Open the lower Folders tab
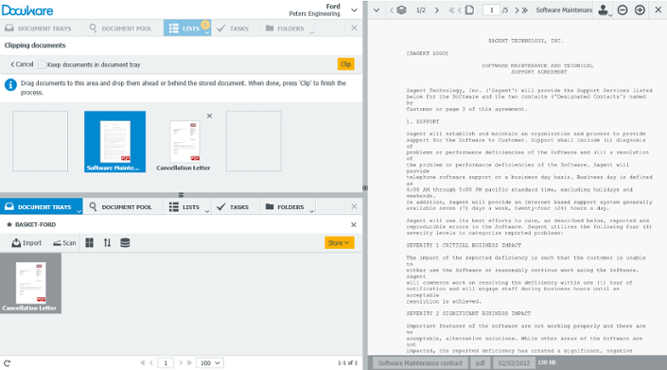 point(285,207)
